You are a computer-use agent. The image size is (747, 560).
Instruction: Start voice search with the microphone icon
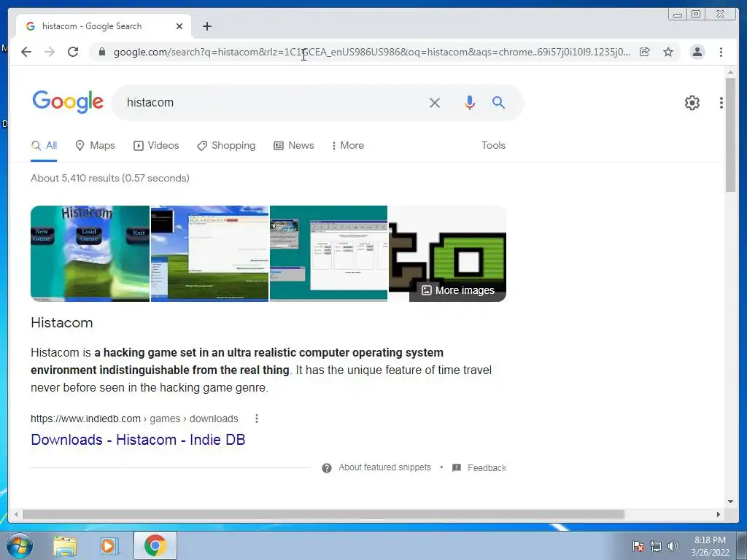tap(469, 103)
